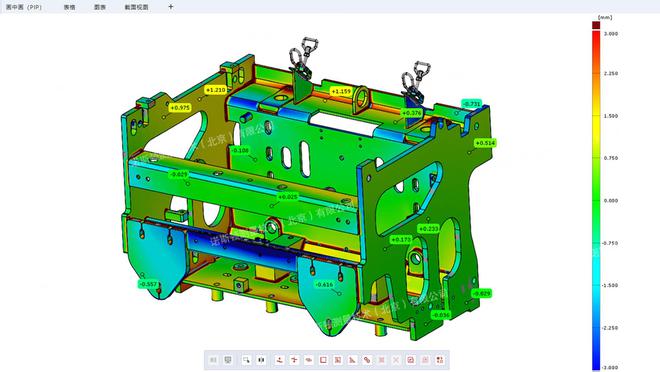Click the monitor display icon in bottom toolbar
This screenshot has width=660, height=372.
(228, 360)
